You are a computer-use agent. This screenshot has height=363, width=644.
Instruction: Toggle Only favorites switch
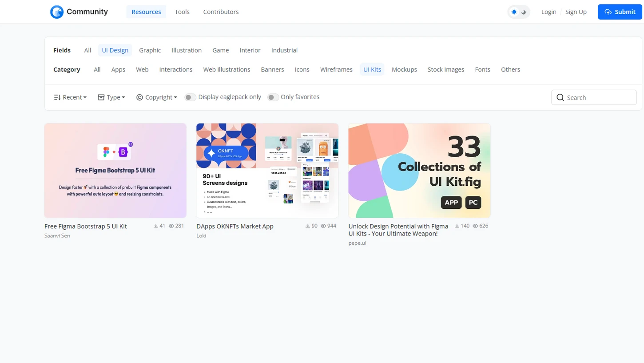pos(273,97)
